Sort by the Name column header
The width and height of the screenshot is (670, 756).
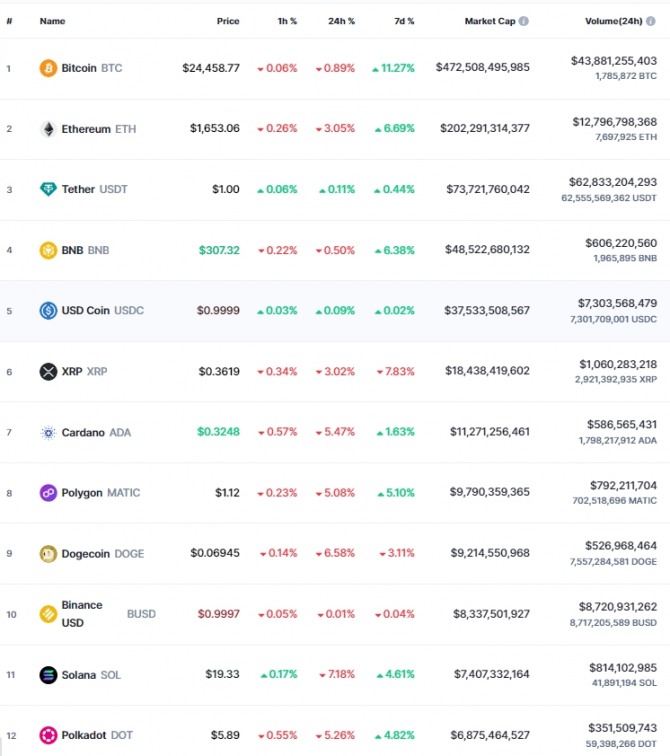52,21
